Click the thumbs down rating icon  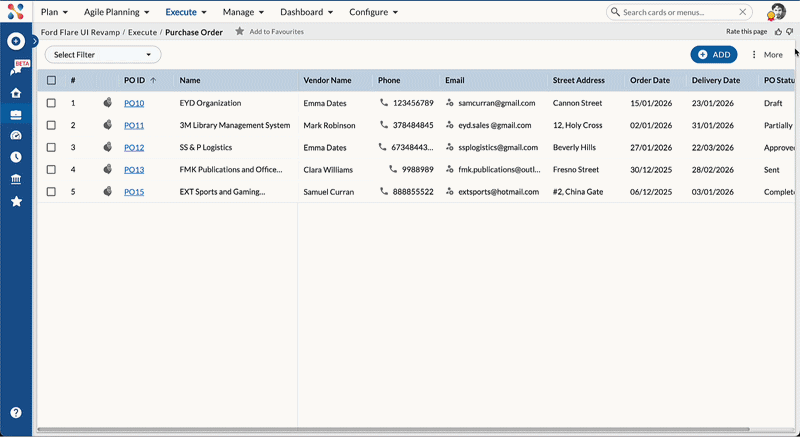pyautogui.click(x=790, y=32)
